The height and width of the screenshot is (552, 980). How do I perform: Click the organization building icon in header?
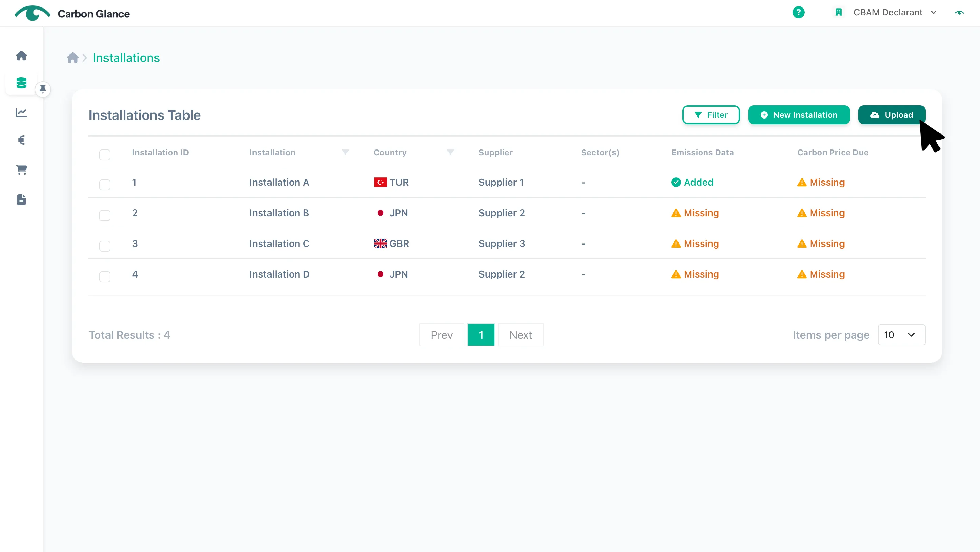pos(838,12)
